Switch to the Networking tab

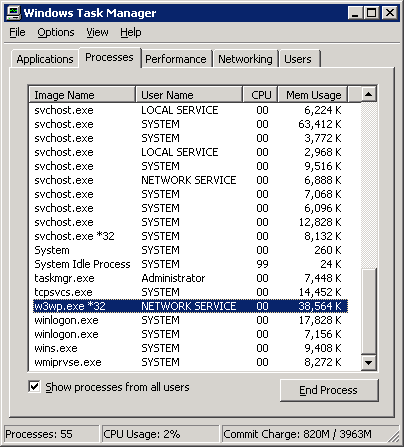click(245, 59)
